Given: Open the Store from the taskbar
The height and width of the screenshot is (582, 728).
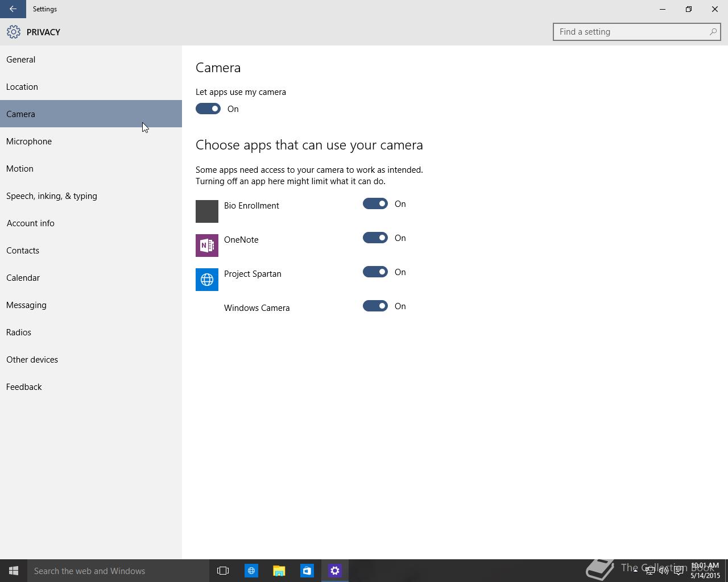Looking at the screenshot, I should point(307,571).
